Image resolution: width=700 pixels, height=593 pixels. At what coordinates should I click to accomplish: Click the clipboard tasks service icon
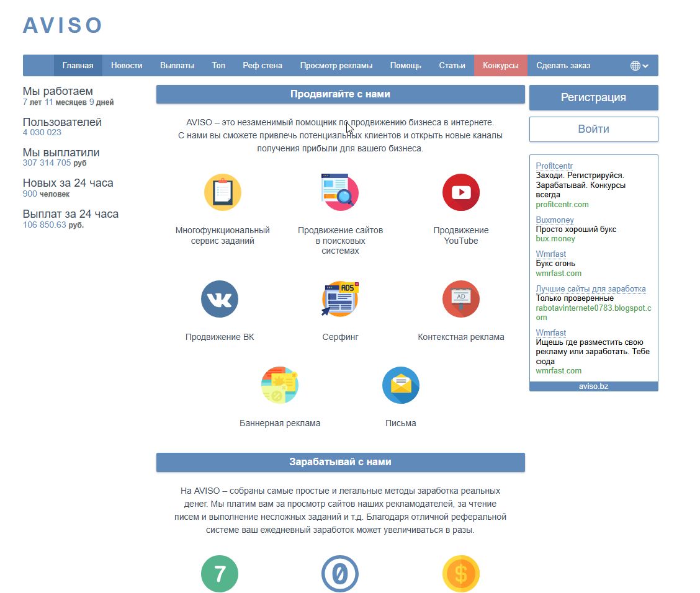point(223,192)
